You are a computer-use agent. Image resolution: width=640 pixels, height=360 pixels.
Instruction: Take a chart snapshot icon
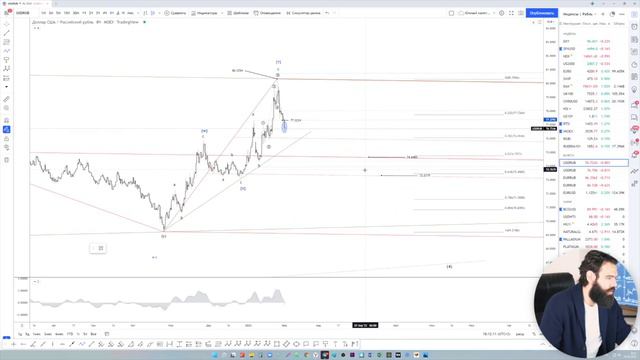point(521,13)
